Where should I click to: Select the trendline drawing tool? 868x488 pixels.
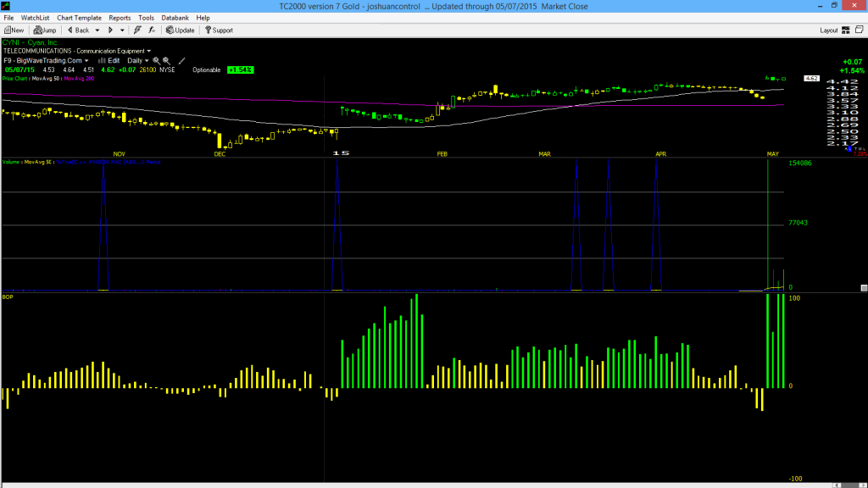pyautogui.click(x=181, y=61)
